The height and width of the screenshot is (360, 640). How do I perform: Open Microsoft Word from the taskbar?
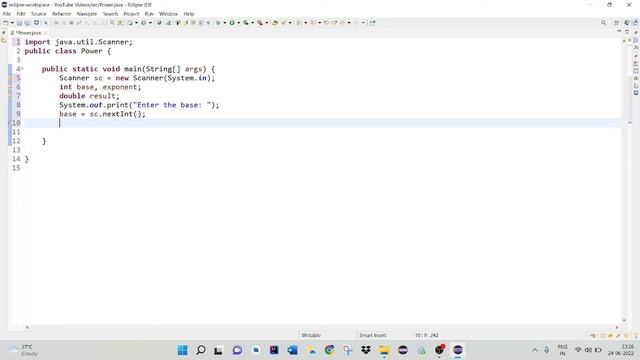[x=292, y=350]
